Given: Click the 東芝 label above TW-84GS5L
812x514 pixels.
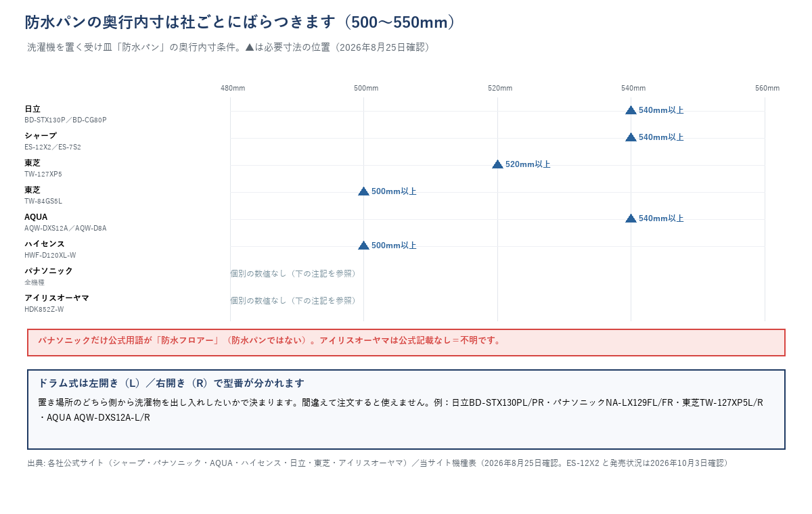Looking at the screenshot, I should [x=32, y=190].
